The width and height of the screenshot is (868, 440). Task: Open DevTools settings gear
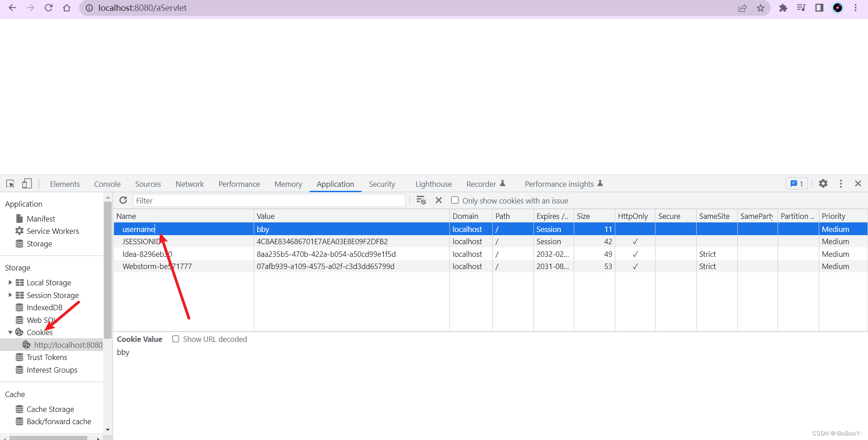(x=823, y=184)
